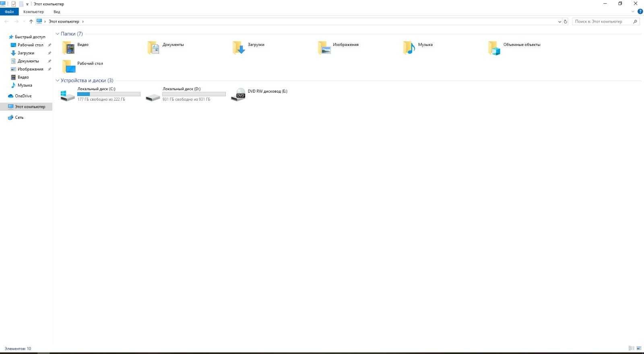The image size is (644, 354).
Task: Click the text 931 ГБ свободно из 931 ГБ
Action: (x=186, y=99)
